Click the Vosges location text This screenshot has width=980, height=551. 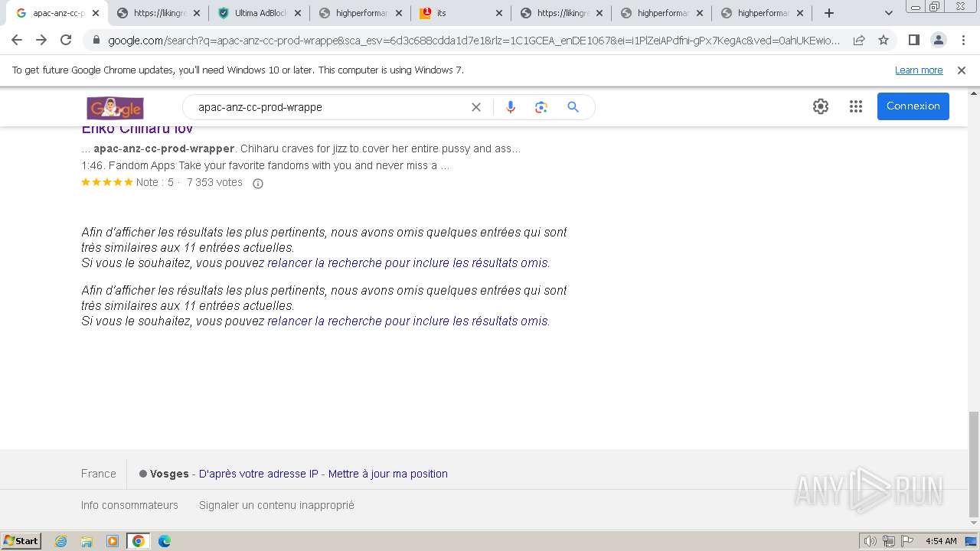tap(169, 474)
